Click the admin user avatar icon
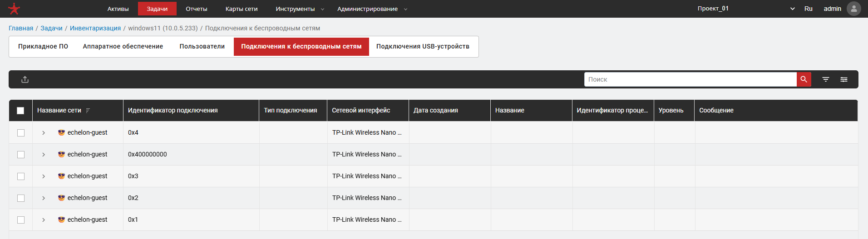This screenshot has width=868, height=239. pos(854,9)
